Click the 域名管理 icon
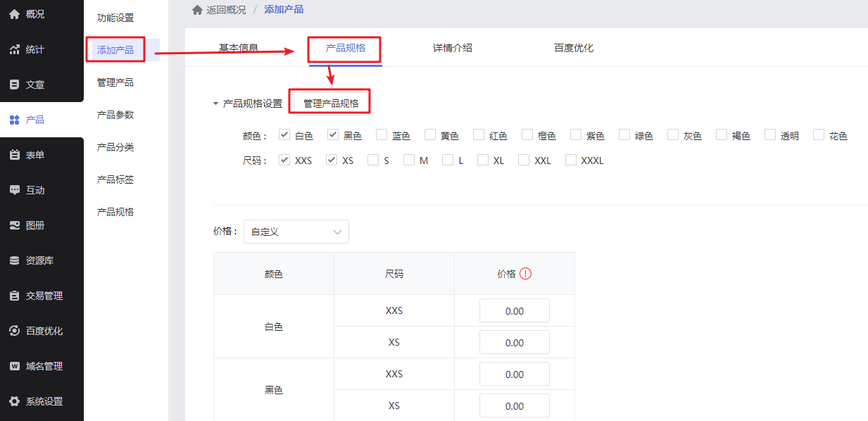868x421 pixels. (x=14, y=366)
